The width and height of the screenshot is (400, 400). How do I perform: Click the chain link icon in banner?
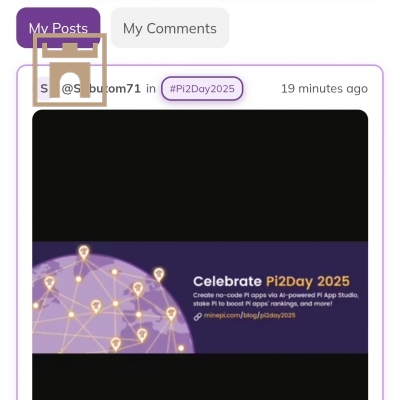(198, 316)
